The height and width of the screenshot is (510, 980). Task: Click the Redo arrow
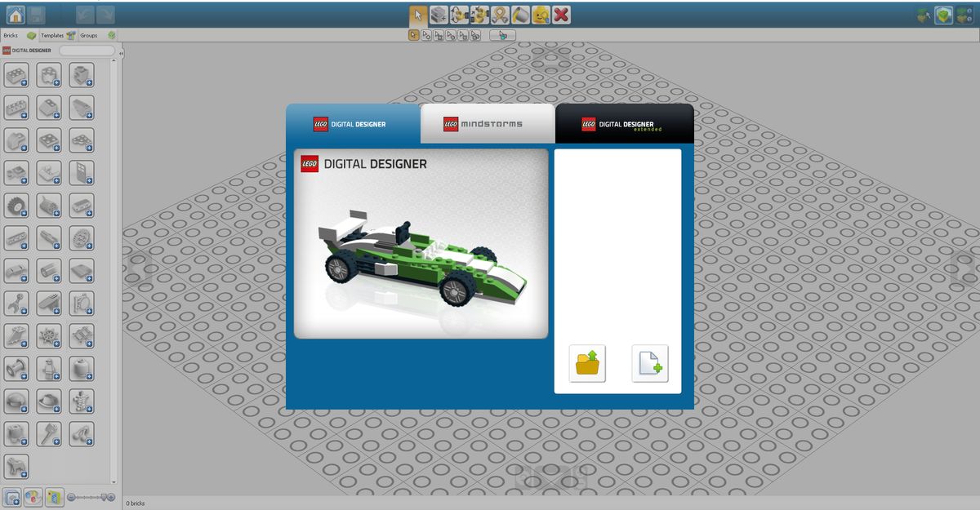(x=105, y=14)
